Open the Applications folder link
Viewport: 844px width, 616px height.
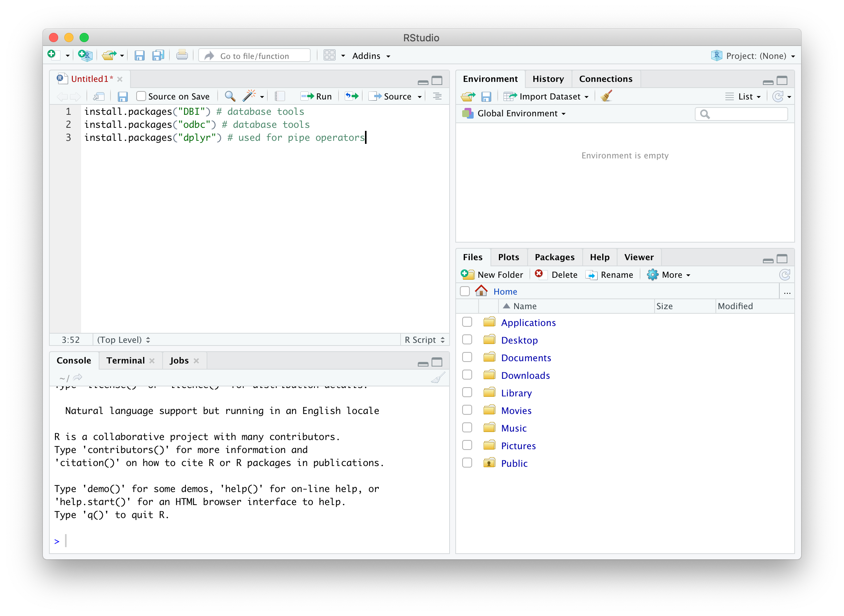click(x=528, y=323)
